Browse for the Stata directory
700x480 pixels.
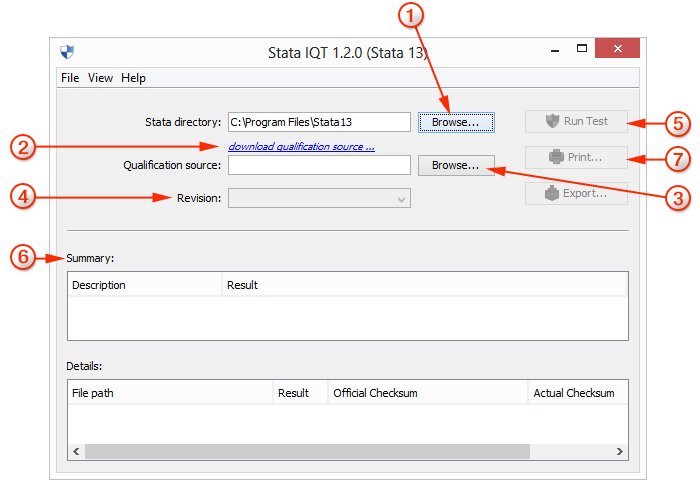pos(456,122)
